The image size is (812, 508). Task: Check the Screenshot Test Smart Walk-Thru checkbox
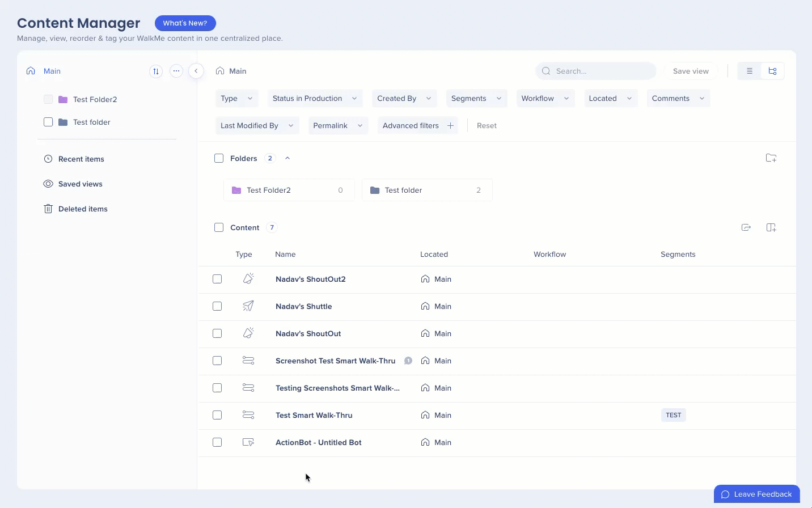click(217, 361)
